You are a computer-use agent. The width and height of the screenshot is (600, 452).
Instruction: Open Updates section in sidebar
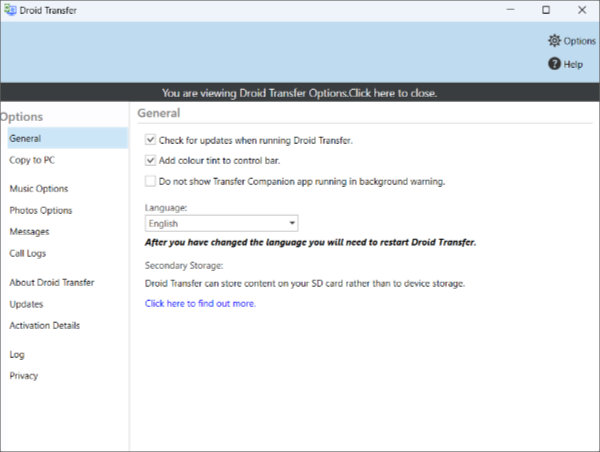[x=26, y=304]
